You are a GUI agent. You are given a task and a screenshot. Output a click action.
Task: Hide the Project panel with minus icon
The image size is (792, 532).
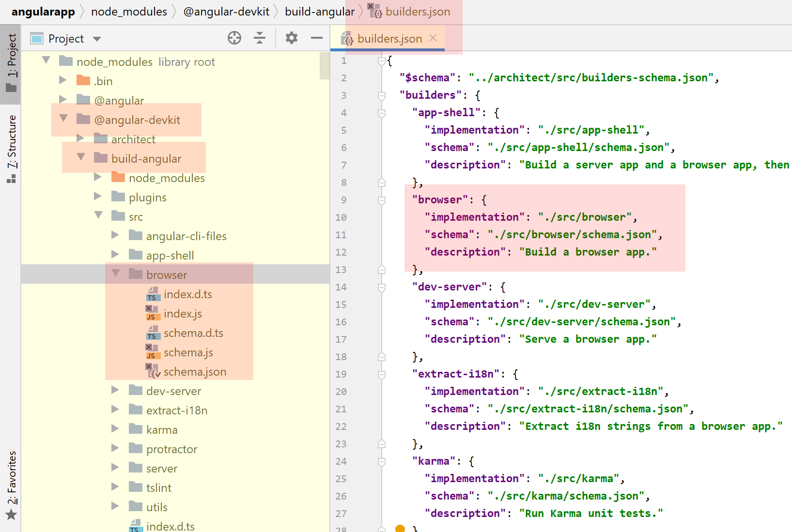click(x=317, y=38)
